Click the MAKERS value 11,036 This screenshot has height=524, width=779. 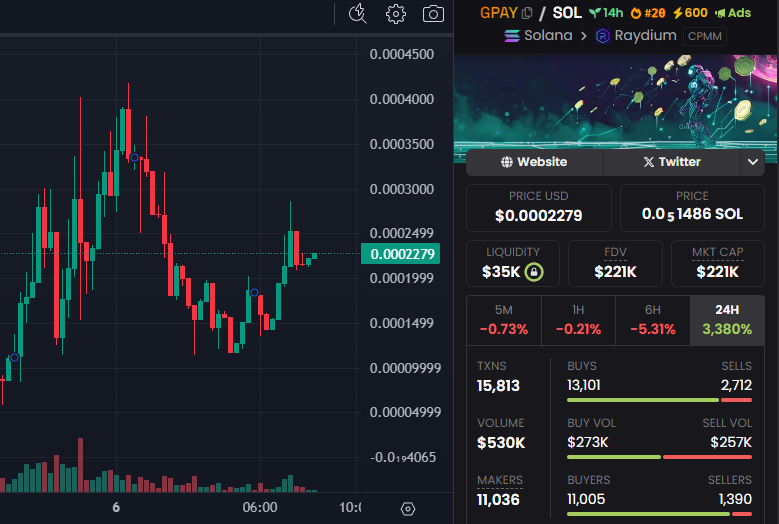coord(498,500)
